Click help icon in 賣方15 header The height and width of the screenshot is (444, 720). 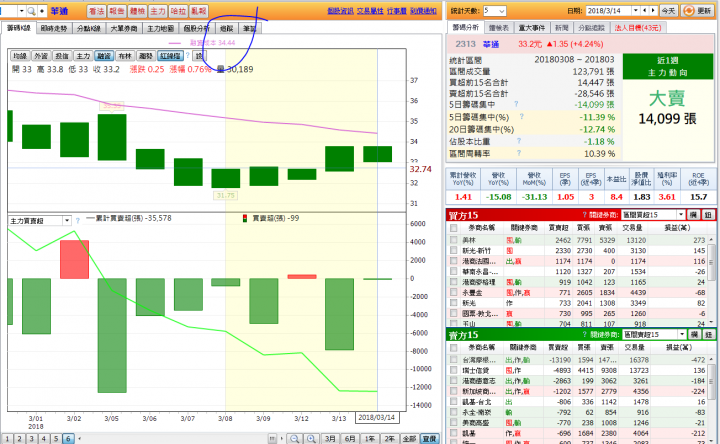click(585, 334)
